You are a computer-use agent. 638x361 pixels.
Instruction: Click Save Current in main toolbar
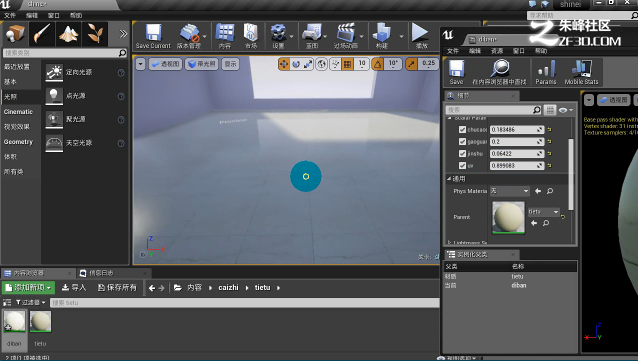[x=153, y=36]
